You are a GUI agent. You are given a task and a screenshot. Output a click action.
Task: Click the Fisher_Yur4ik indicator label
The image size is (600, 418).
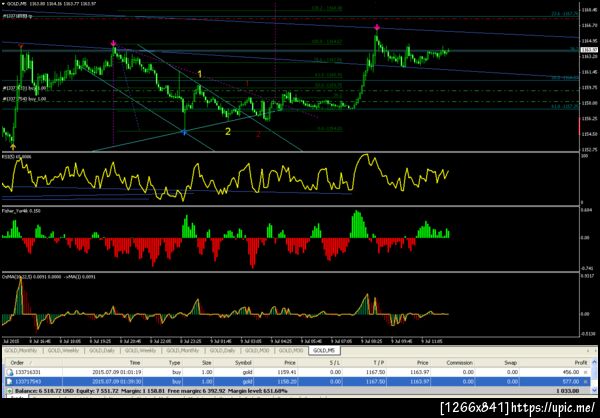pyautogui.click(x=21, y=211)
